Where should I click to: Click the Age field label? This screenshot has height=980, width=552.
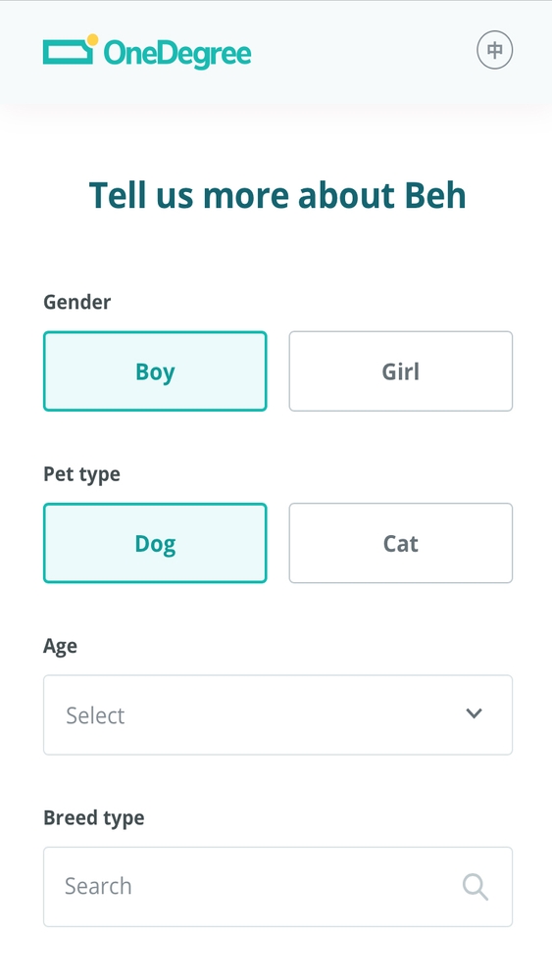[60, 646]
